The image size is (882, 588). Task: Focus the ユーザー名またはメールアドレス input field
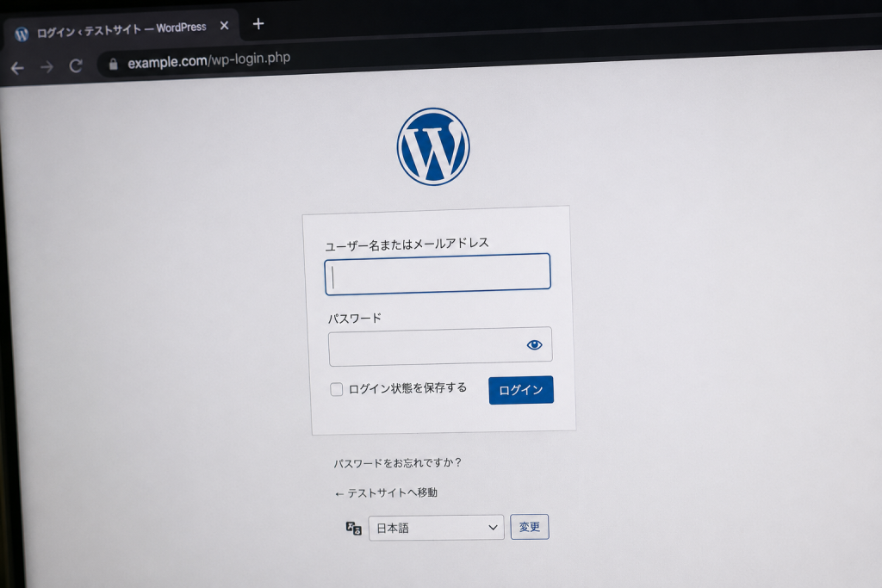pyautogui.click(x=438, y=274)
